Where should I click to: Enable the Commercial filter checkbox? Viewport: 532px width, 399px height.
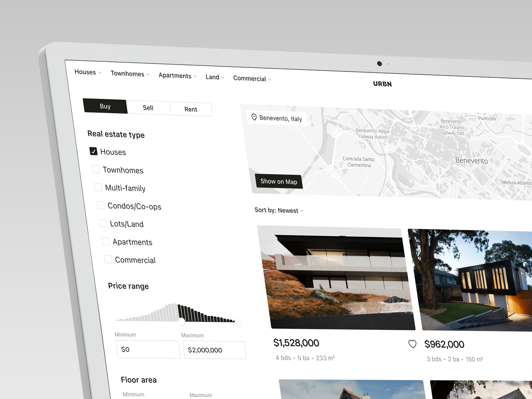click(108, 259)
